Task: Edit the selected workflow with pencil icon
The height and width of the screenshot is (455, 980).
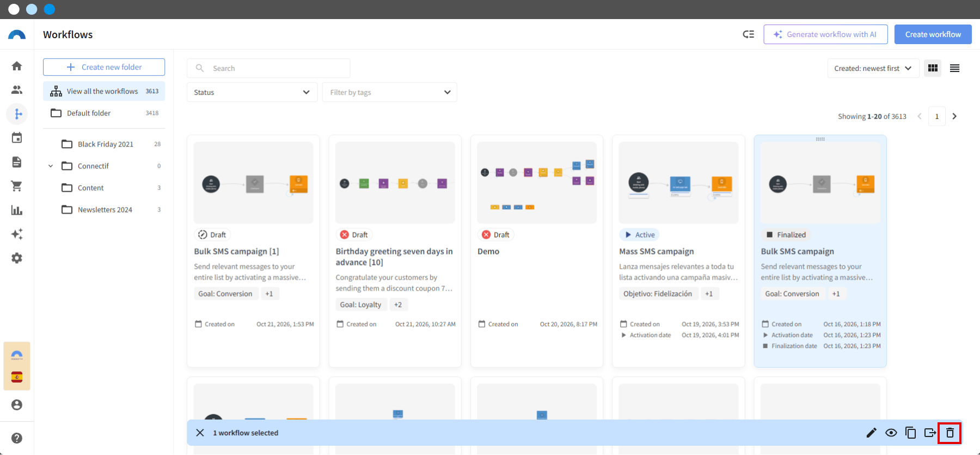Action: [872, 433]
